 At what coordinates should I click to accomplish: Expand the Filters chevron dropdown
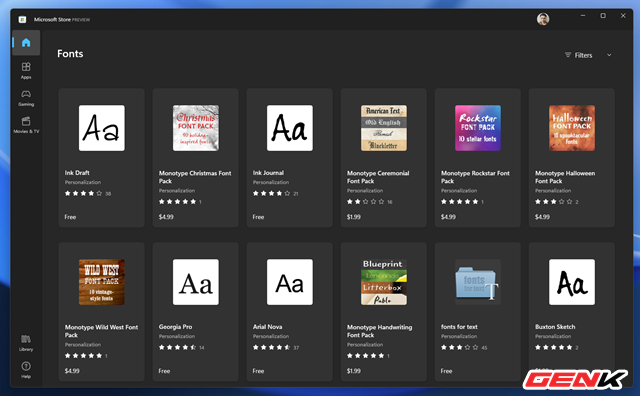click(x=609, y=55)
